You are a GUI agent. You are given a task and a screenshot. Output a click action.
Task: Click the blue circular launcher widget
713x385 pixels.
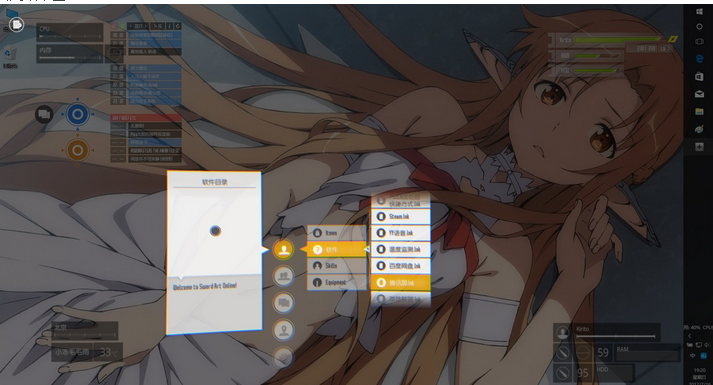tap(77, 114)
